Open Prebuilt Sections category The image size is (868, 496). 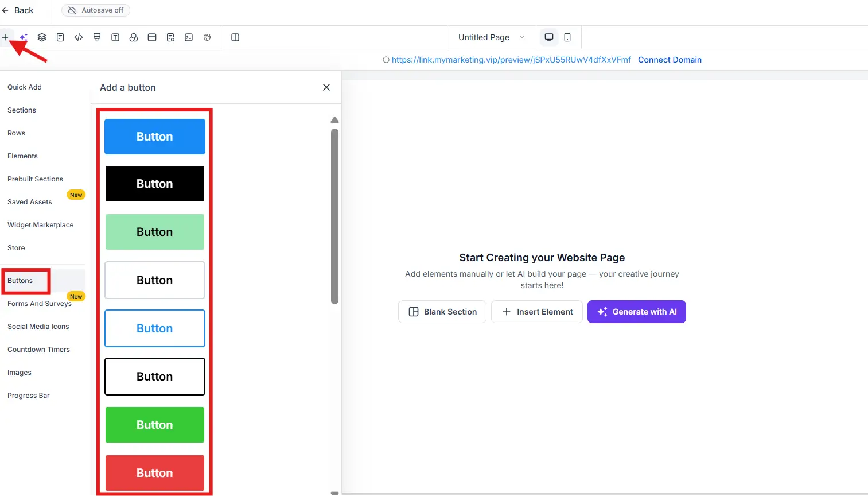click(36, 179)
